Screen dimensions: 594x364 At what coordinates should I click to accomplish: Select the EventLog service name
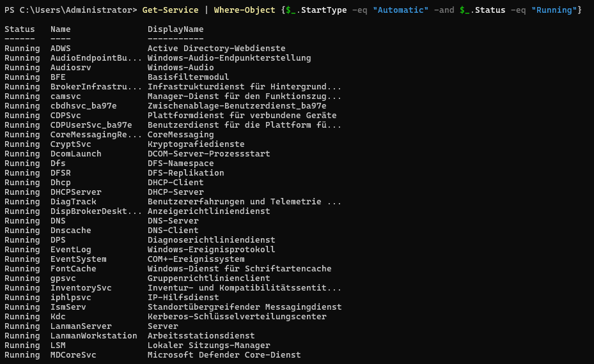point(70,250)
